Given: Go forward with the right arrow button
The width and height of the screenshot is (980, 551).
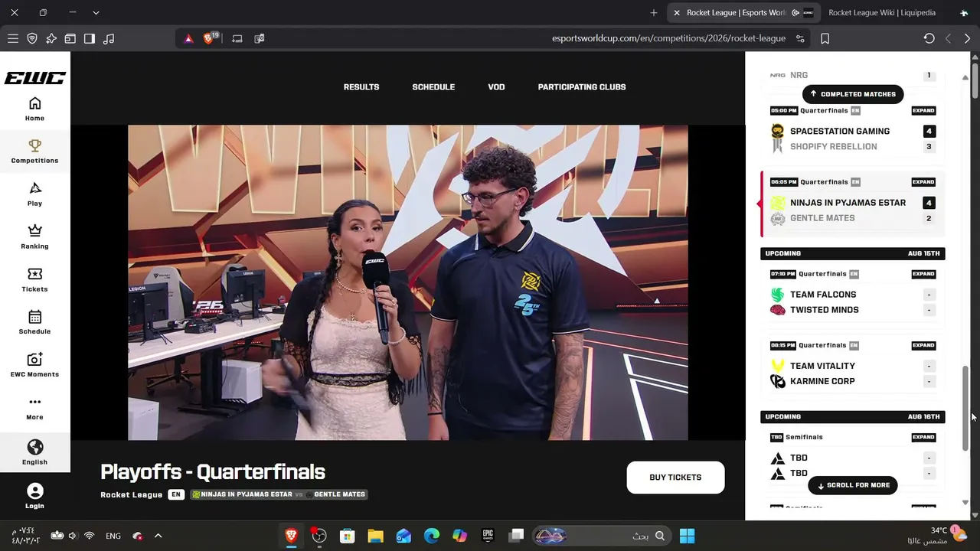Looking at the screenshot, I should [967, 38].
